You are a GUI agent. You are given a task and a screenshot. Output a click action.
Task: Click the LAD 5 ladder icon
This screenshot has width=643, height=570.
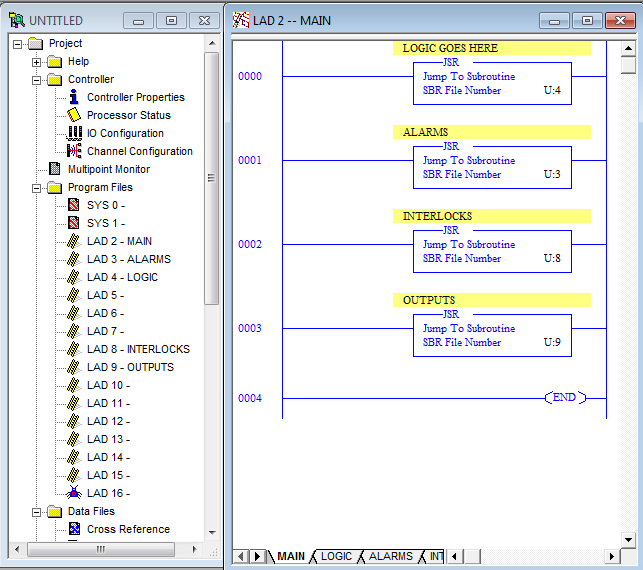coord(73,295)
